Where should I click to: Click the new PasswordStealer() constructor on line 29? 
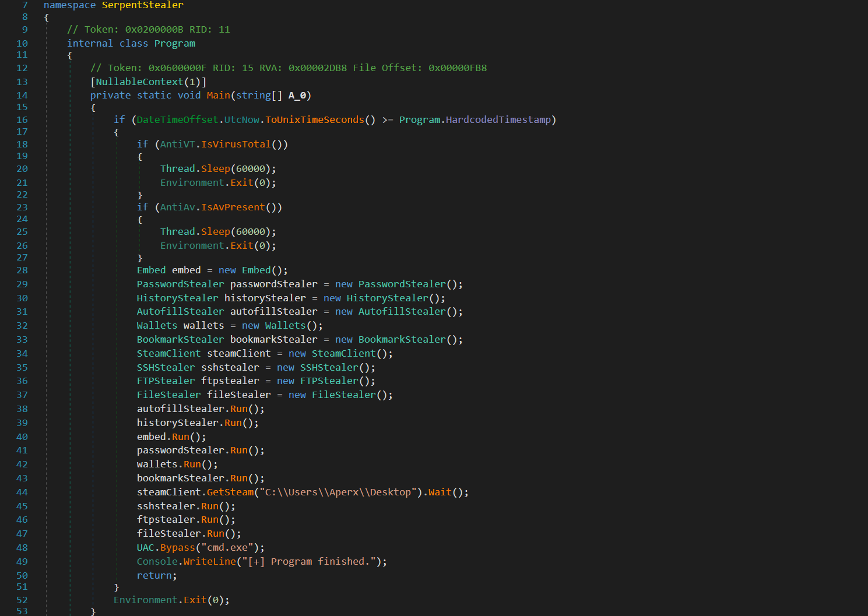[399, 284]
